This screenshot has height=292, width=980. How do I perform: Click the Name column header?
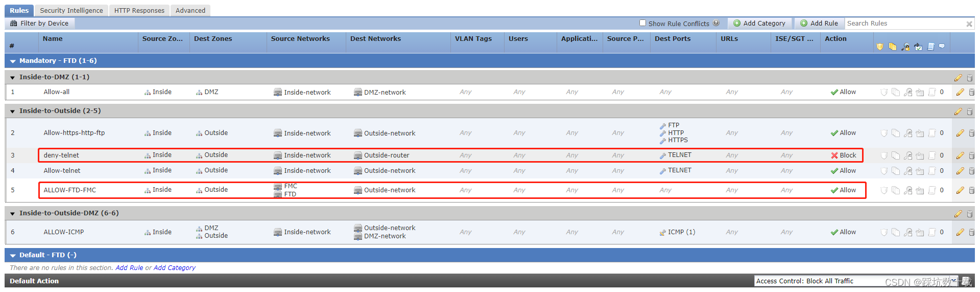point(53,39)
